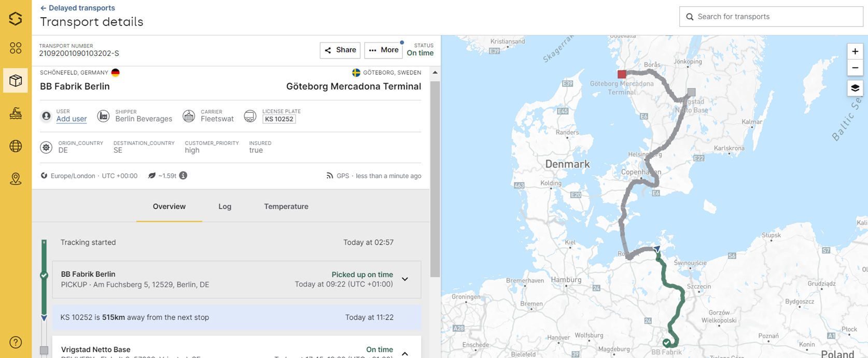This screenshot has height=358, width=868.
Task: Click the BB Fabrik Berlin origin heading
Action: click(75, 87)
